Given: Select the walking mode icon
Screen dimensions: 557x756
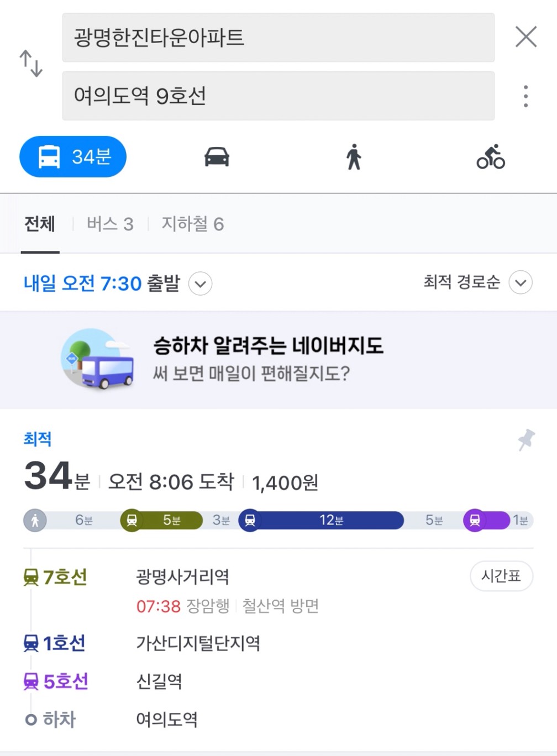Looking at the screenshot, I should (x=354, y=157).
